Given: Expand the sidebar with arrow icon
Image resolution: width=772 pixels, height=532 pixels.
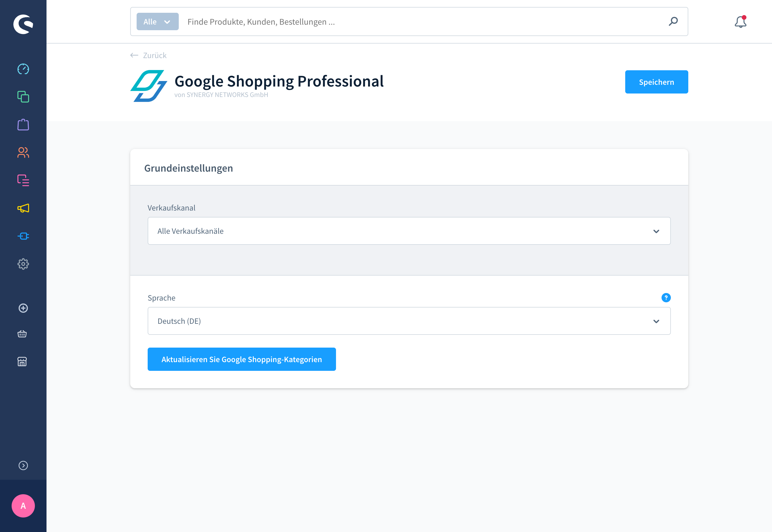Looking at the screenshot, I should [x=23, y=465].
